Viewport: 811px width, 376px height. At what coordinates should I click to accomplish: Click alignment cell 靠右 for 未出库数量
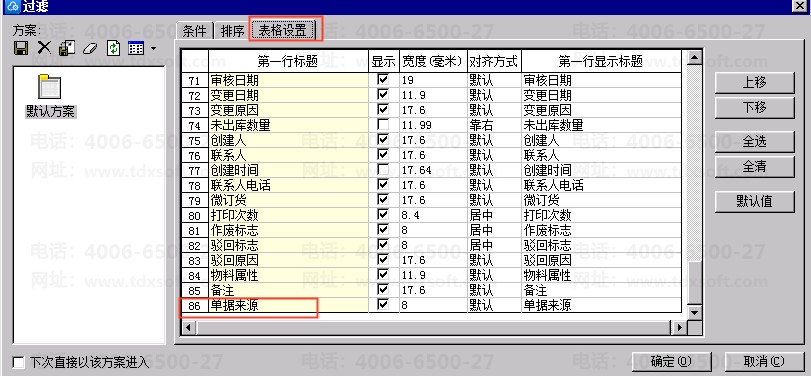[x=494, y=125]
